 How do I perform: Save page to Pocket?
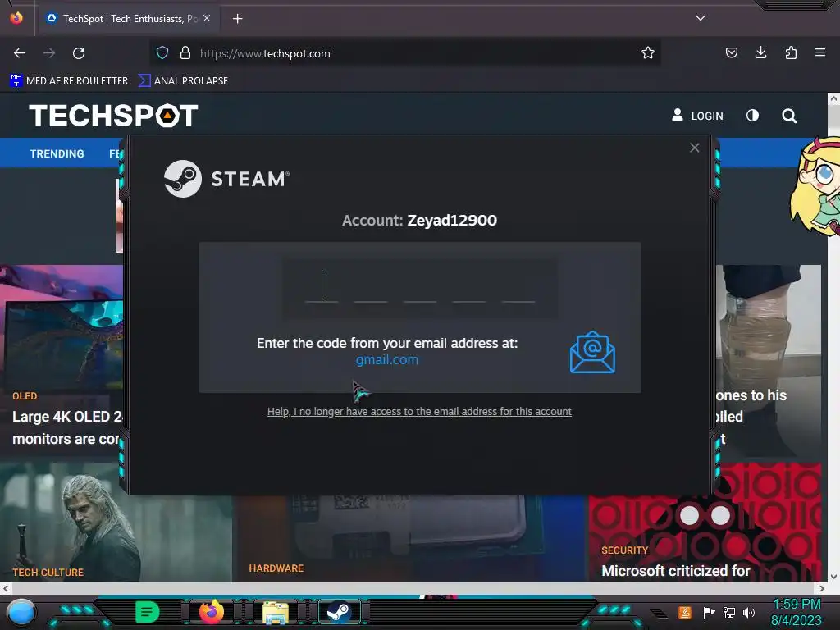(x=731, y=52)
